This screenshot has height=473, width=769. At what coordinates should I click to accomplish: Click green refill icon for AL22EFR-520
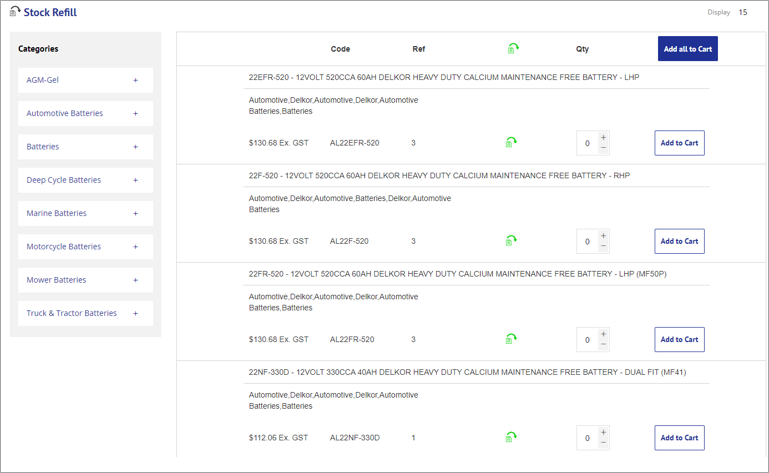pyautogui.click(x=511, y=143)
